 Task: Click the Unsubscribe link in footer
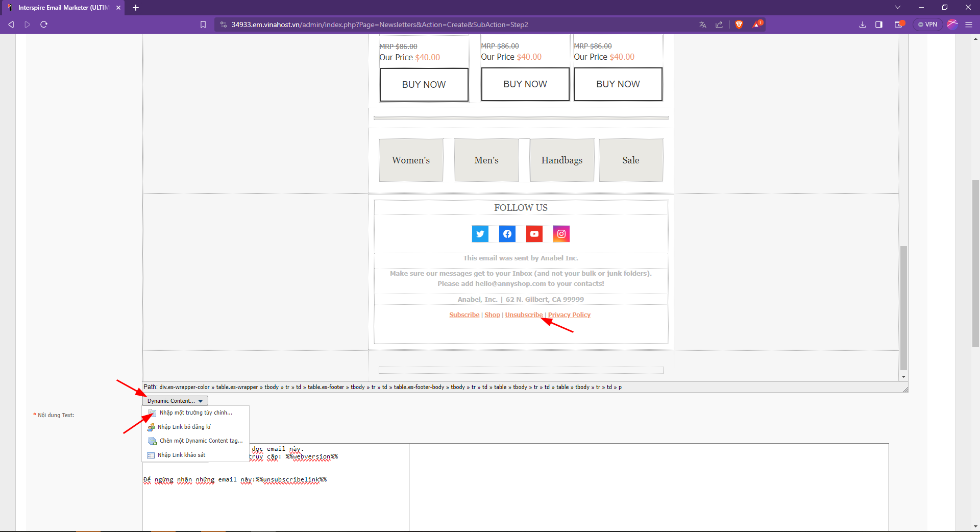[524, 315]
